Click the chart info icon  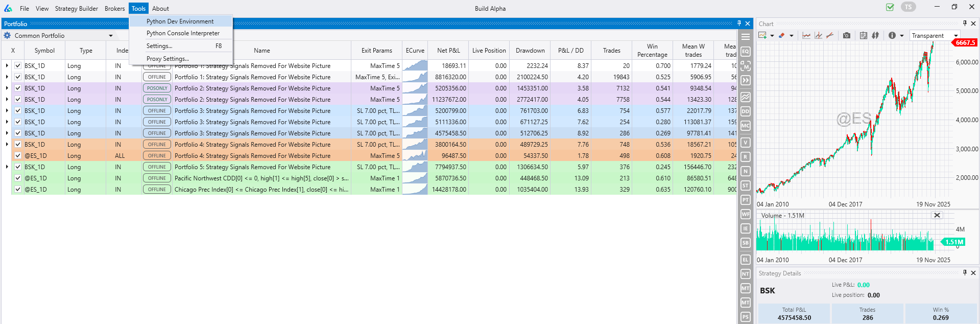click(x=892, y=36)
